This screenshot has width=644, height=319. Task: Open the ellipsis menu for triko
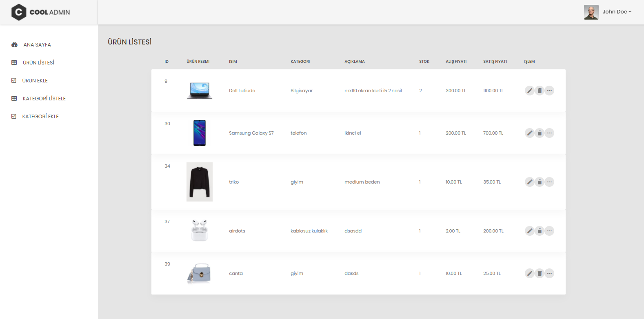click(549, 182)
